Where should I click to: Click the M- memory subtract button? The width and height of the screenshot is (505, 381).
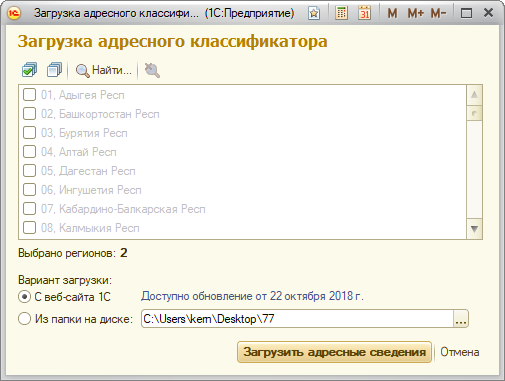click(438, 13)
